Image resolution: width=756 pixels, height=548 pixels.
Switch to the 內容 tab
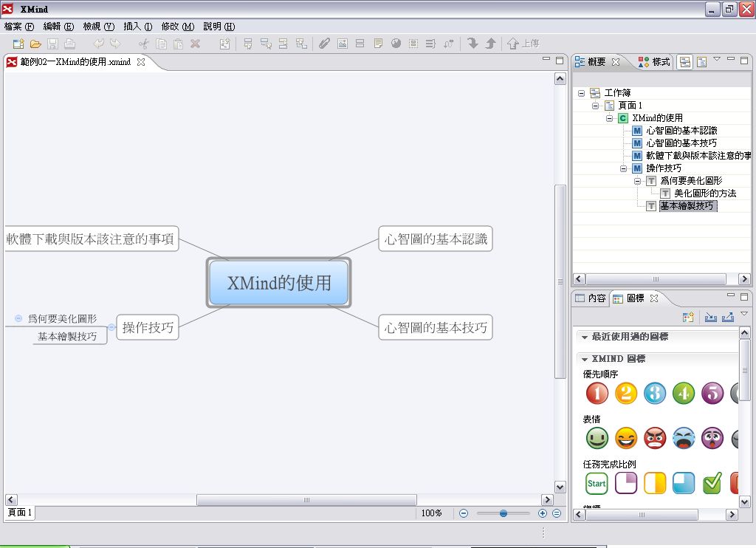coord(591,298)
